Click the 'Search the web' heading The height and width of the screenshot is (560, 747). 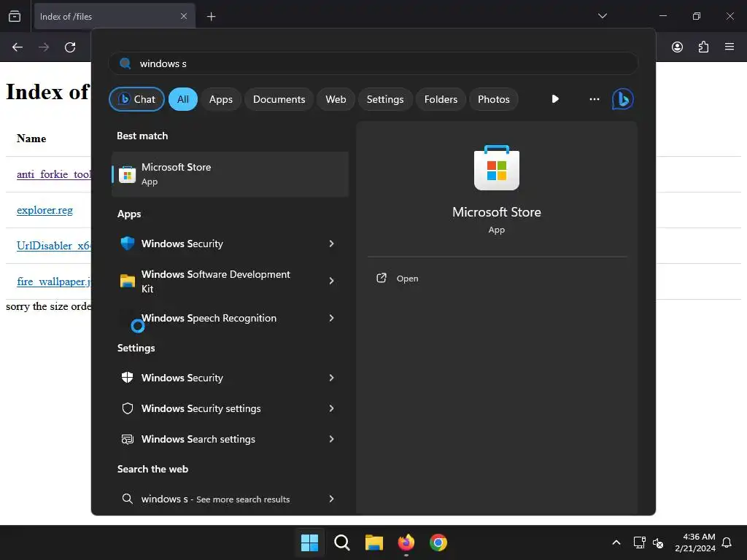point(152,469)
